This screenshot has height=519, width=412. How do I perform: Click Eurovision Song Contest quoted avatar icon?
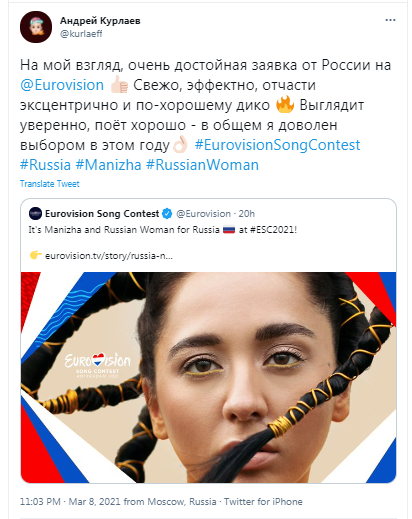[x=35, y=213]
